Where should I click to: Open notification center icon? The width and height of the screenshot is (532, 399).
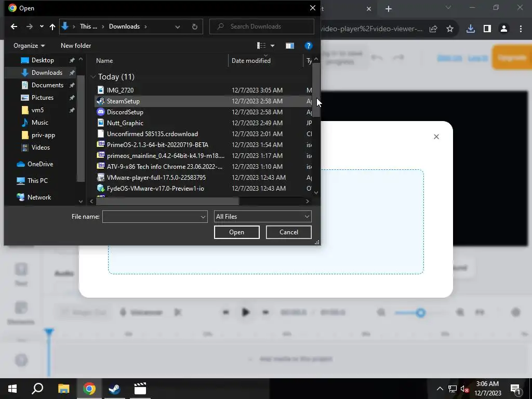click(515, 389)
